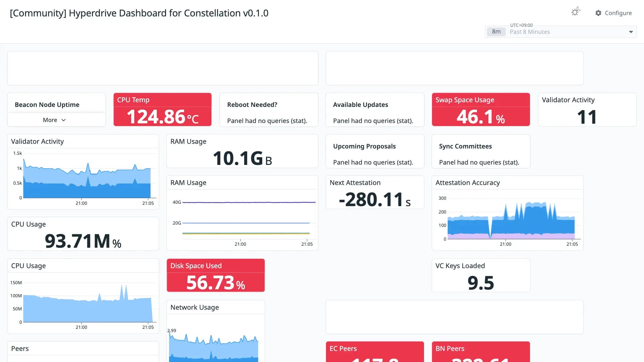This screenshot has width=644, height=362.
Task: Click the purple 40G line in RAM Usage chart
Action: 249,202
